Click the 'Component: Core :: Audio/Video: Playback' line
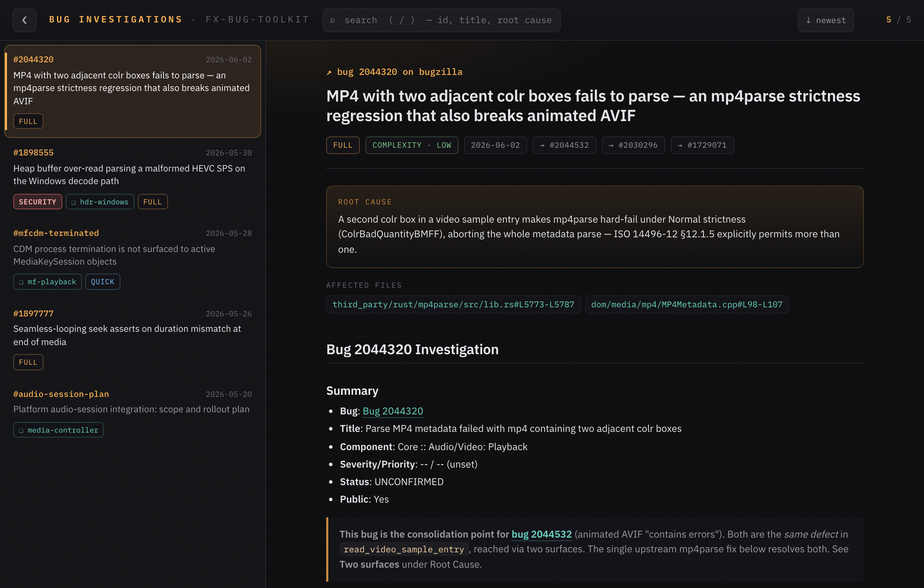This screenshot has height=588, width=924. click(x=433, y=447)
